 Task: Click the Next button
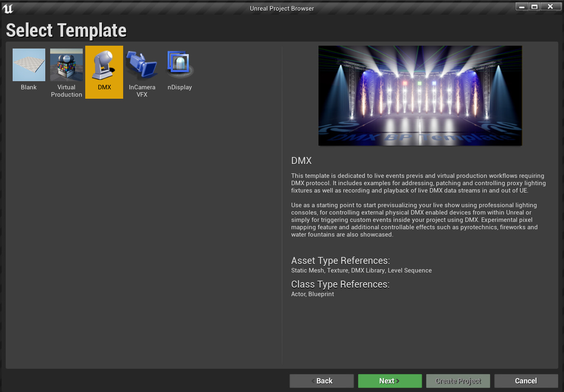[x=389, y=381]
